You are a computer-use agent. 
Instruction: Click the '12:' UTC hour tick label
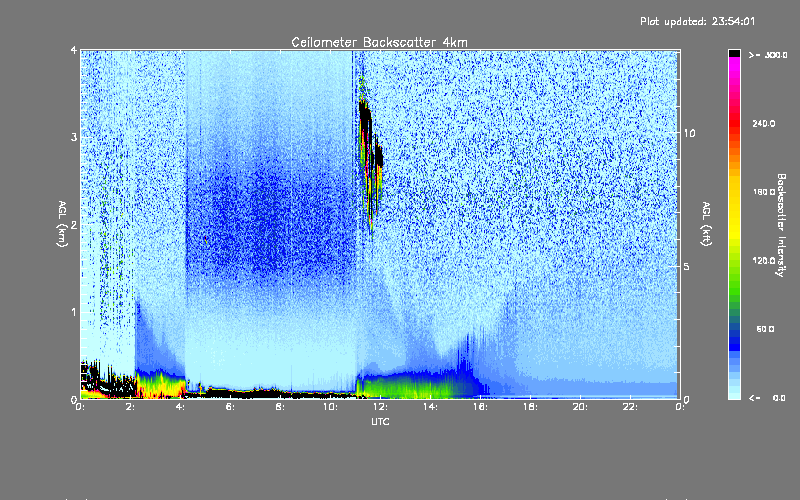click(381, 407)
